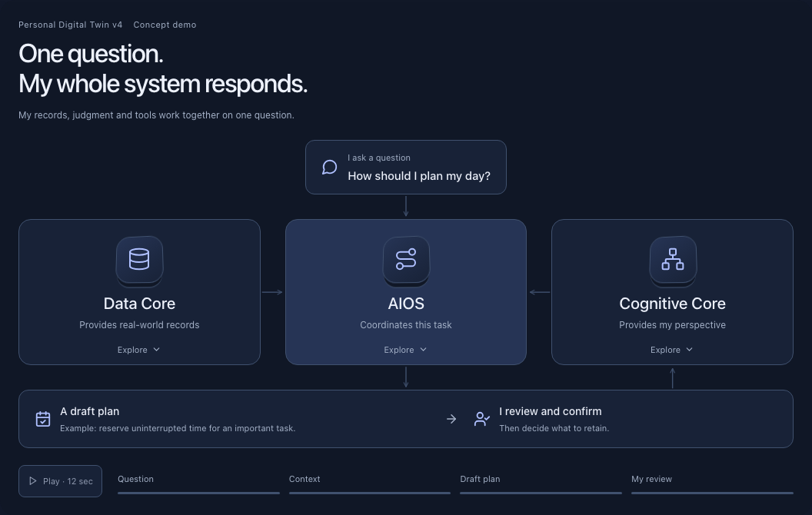
Task: Click the Data Core database icon
Action: tap(139, 259)
